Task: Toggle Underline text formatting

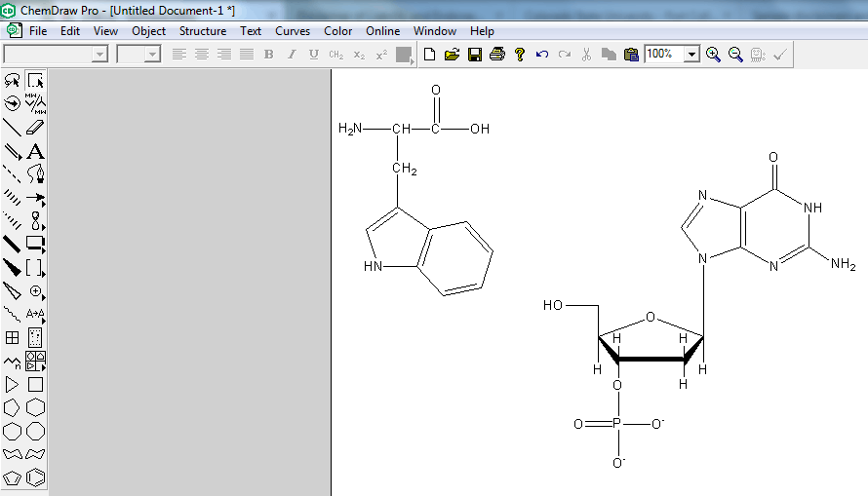Action: [313, 55]
